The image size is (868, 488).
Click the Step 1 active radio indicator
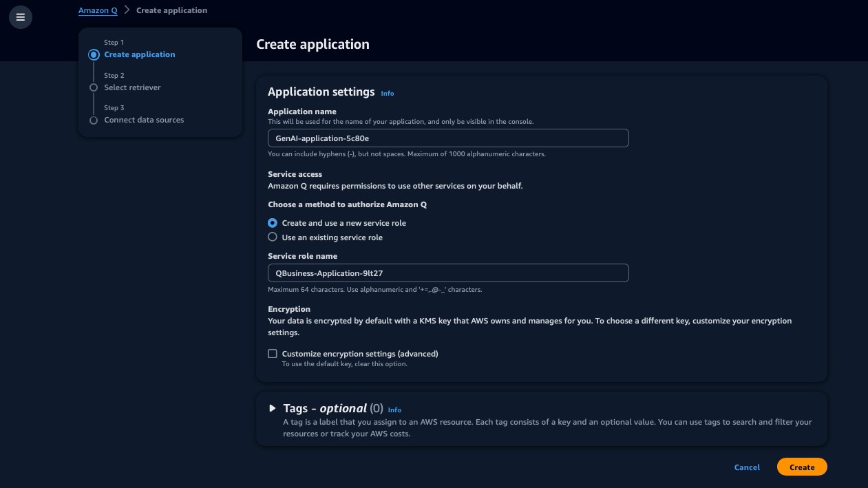94,54
